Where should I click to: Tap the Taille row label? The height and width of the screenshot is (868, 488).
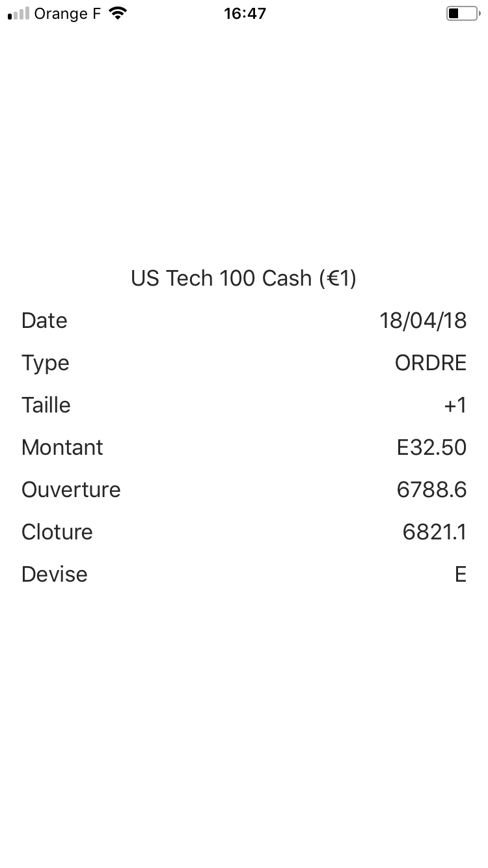pyautogui.click(x=46, y=405)
